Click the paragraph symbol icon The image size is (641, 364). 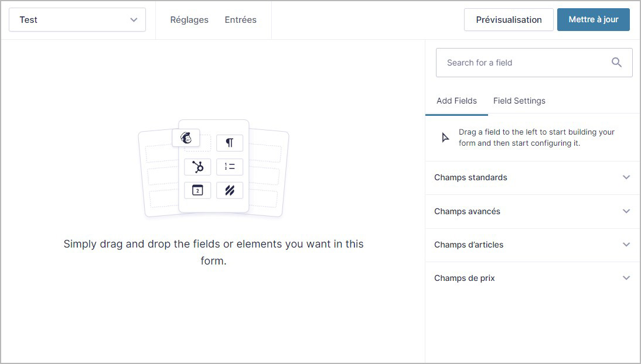point(230,143)
